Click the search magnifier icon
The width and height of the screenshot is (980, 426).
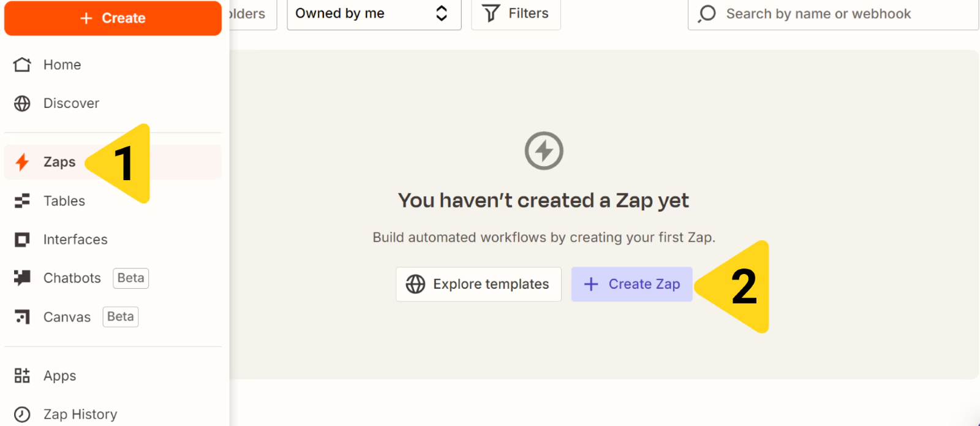[x=706, y=13]
